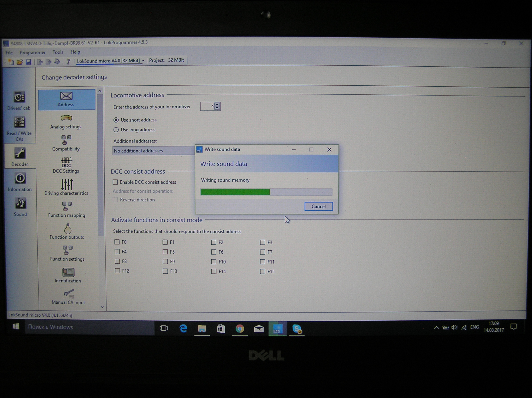Image resolution: width=532 pixels, height=398 pixels.
Task: Check the F5 consist function box
Action: point(165,252)
